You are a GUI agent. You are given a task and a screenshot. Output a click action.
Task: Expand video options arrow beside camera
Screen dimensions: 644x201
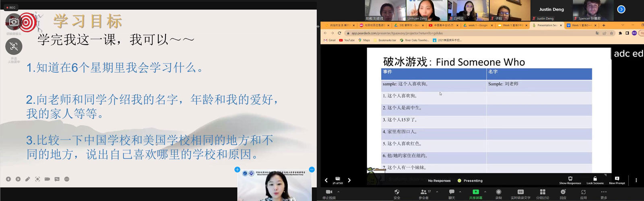[339, 192]
